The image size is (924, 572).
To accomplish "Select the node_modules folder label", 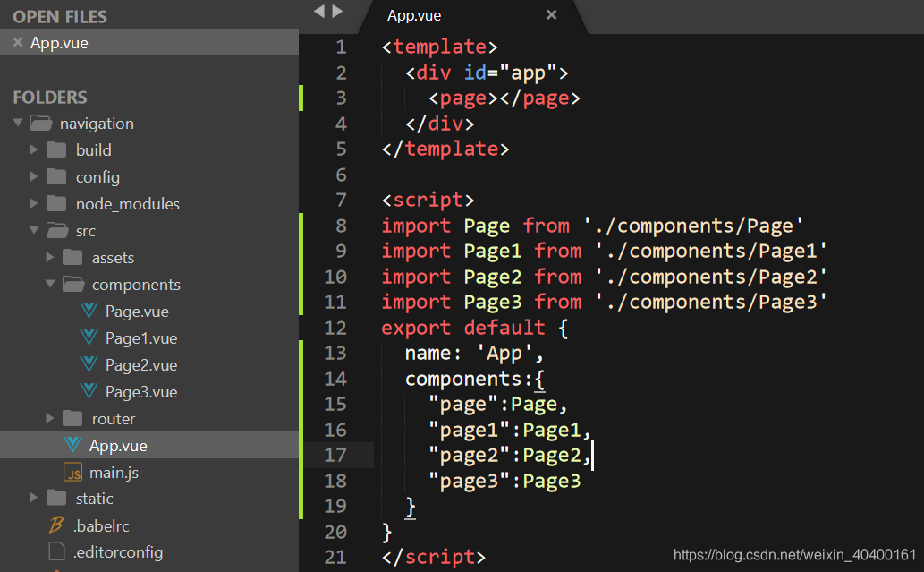I will (127, 204).
